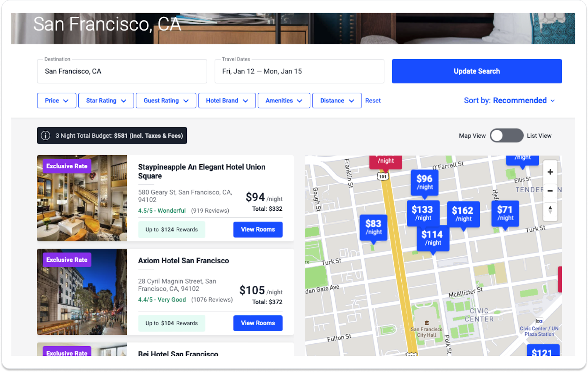
Task: Click the Destination input field
Action: coord(122,71)
